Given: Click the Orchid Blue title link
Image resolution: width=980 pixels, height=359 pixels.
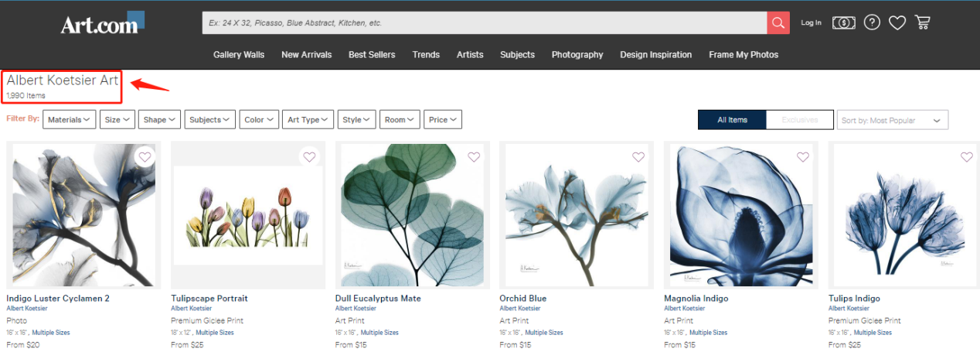Looking at the screenshot, I should (x=523, y=299).
